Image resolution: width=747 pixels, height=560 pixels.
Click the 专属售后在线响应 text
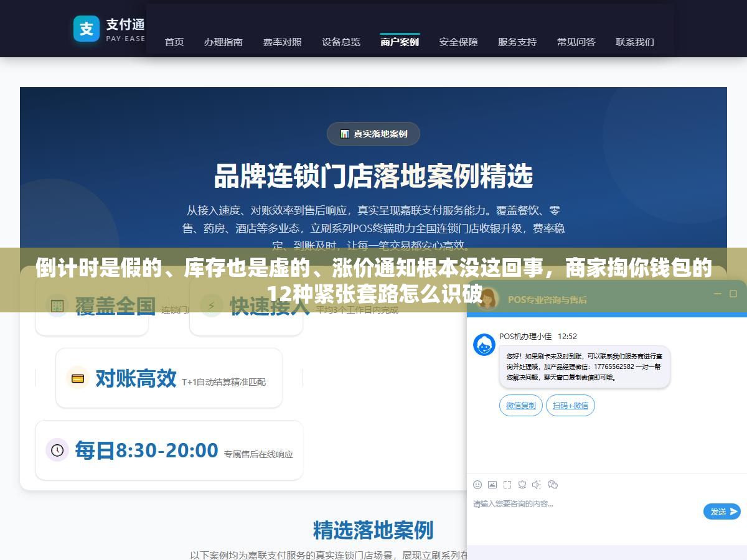[258, 454]
